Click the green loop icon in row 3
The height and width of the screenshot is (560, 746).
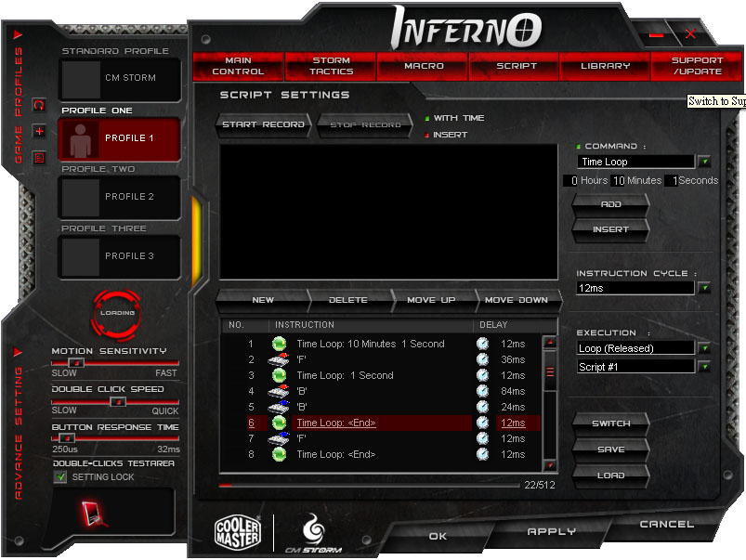pos(279,375)
